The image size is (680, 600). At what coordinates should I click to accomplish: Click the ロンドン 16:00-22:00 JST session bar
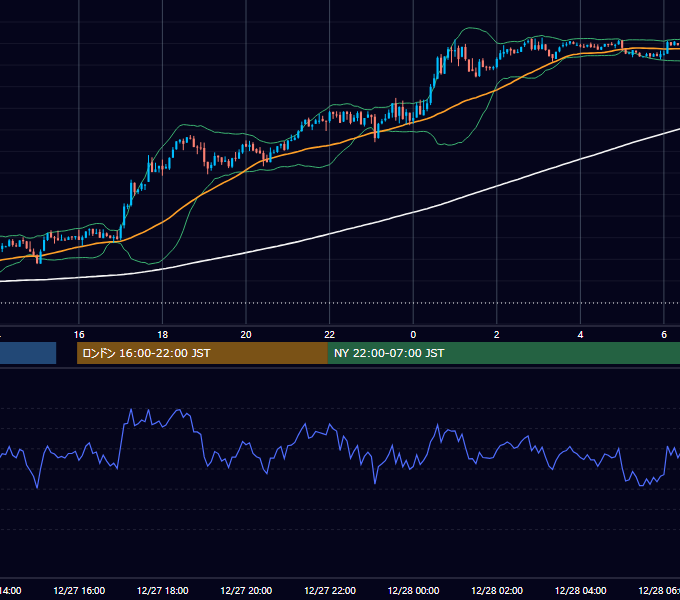click(202, 353)
